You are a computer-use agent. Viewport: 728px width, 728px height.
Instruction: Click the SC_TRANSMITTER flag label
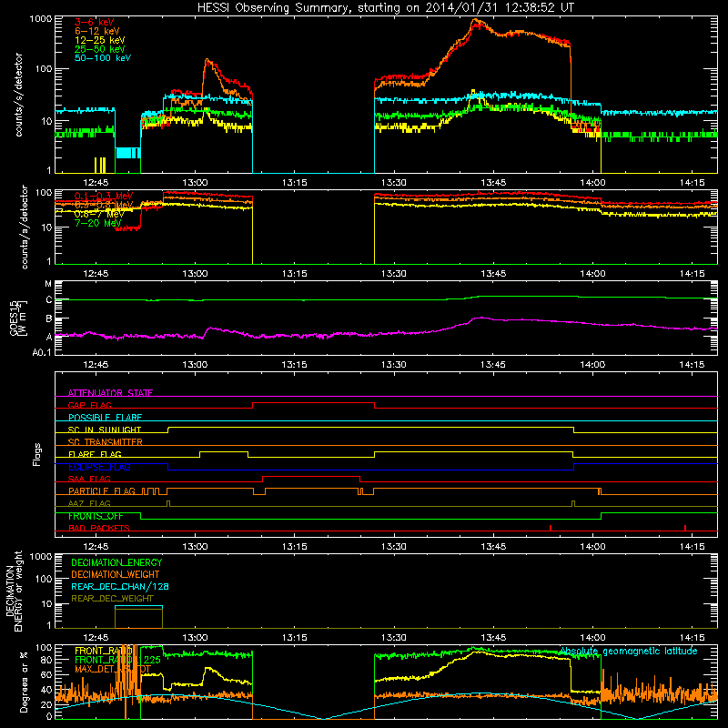click(x=105, y=441)
